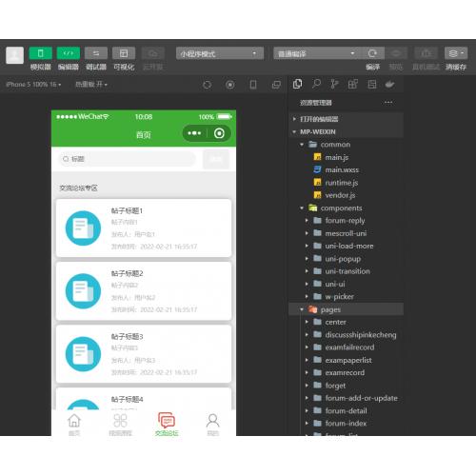Open the visualization panel icon
The height and width of the screenshot is (476, 476).
pos(124,53)
